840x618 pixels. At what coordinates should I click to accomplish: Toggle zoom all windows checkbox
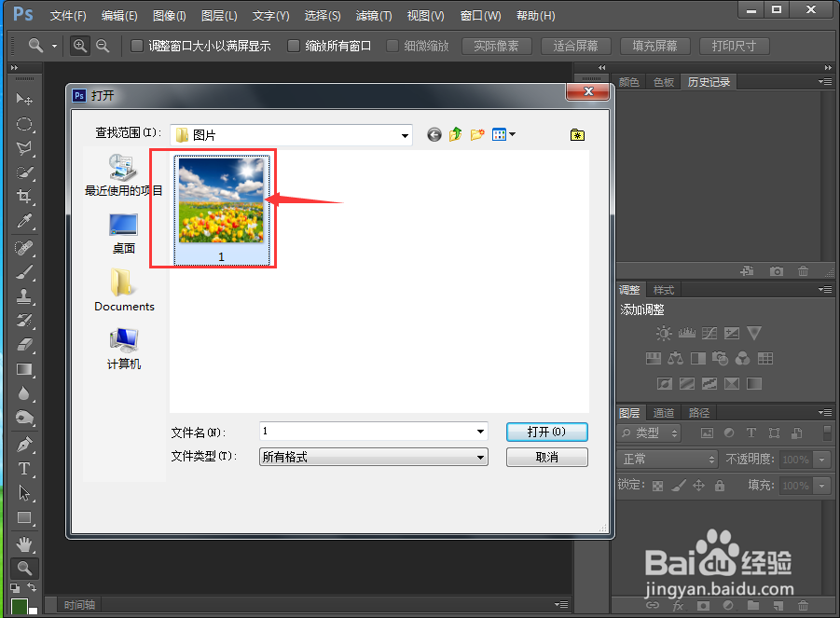click(293, 46)
